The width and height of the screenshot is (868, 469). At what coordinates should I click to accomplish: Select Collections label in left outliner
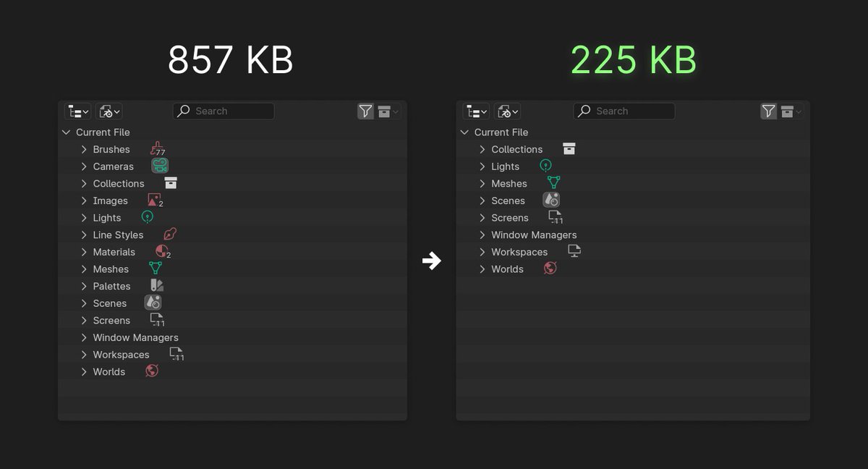pyautogui.click(x=119, y=183)
